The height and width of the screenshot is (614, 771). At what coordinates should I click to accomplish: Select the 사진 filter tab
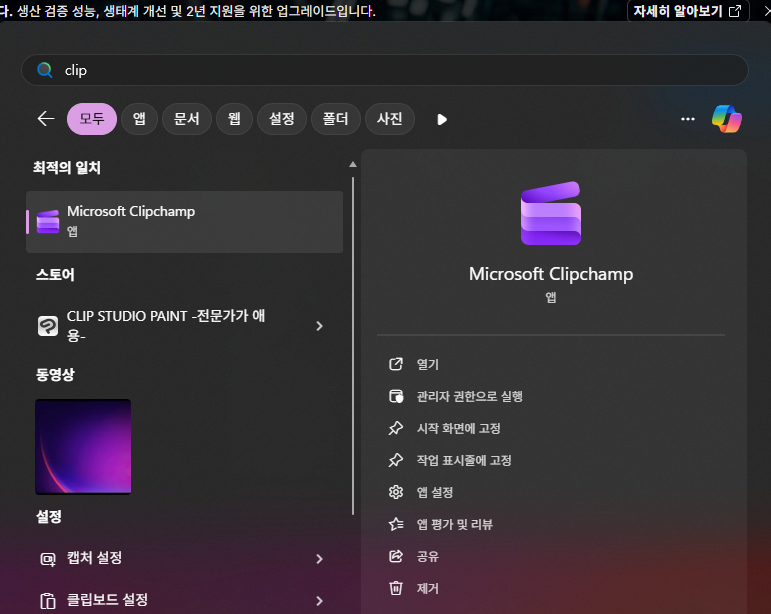tap(389, 118)
